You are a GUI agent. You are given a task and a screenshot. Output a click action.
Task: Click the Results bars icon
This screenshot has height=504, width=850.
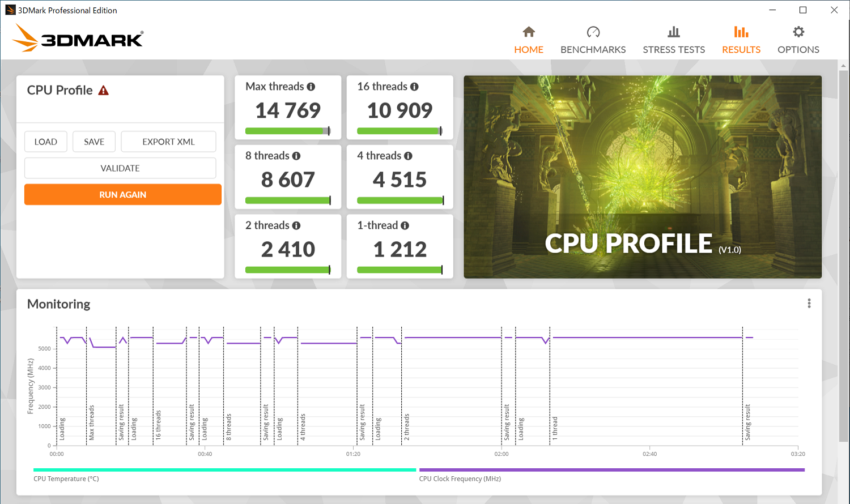741,32
